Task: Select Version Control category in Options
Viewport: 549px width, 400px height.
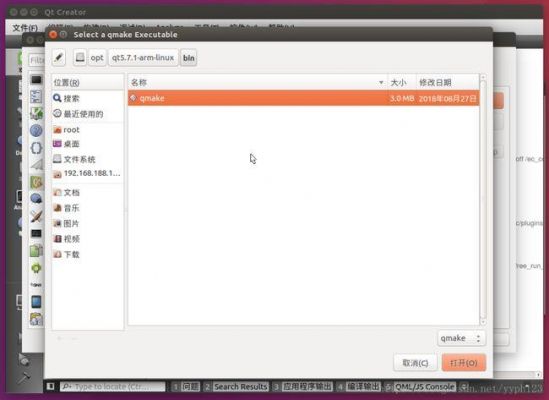Action: (36, 250)
